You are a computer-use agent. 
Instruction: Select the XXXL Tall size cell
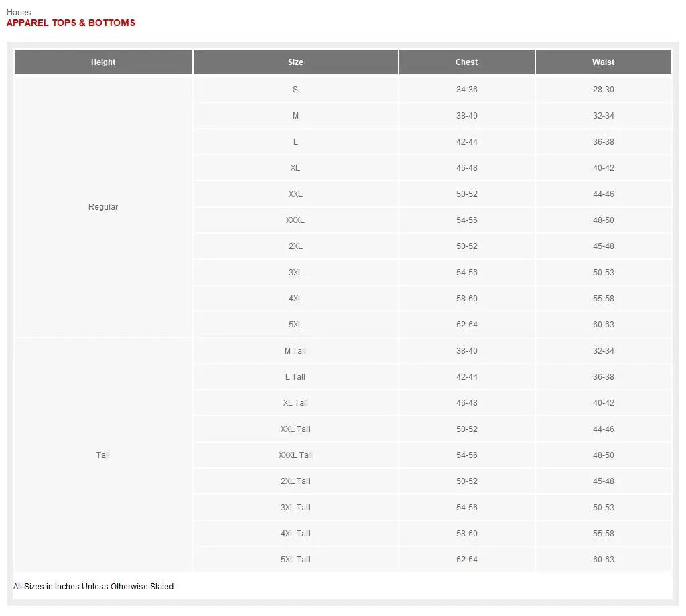tap(295, 455)
